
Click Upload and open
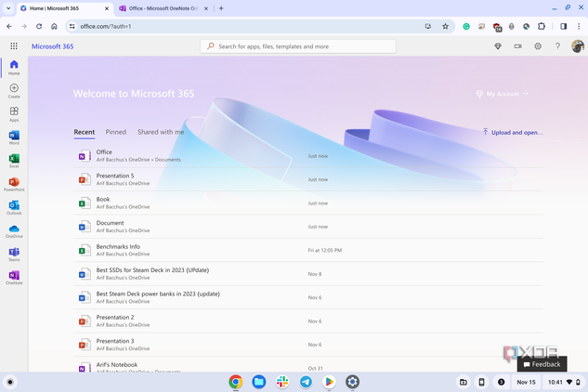(512, 133)
